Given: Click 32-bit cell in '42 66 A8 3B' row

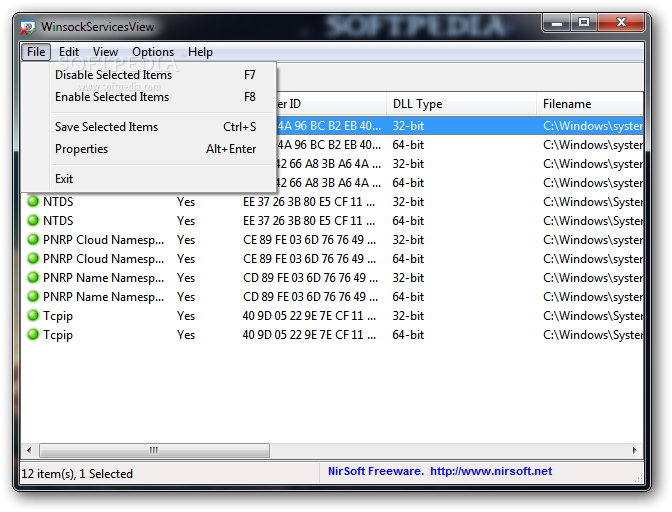Looking at the screenshot, I should coord(408,164).
